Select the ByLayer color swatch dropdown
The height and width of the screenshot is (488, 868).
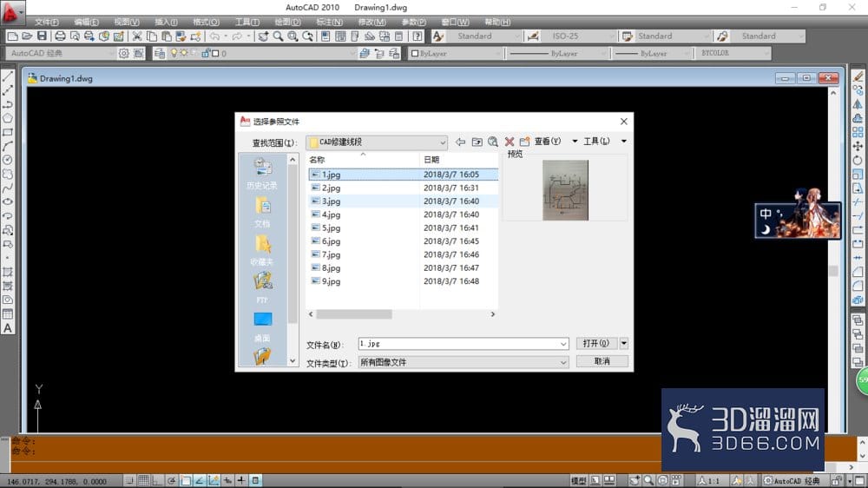455,53
